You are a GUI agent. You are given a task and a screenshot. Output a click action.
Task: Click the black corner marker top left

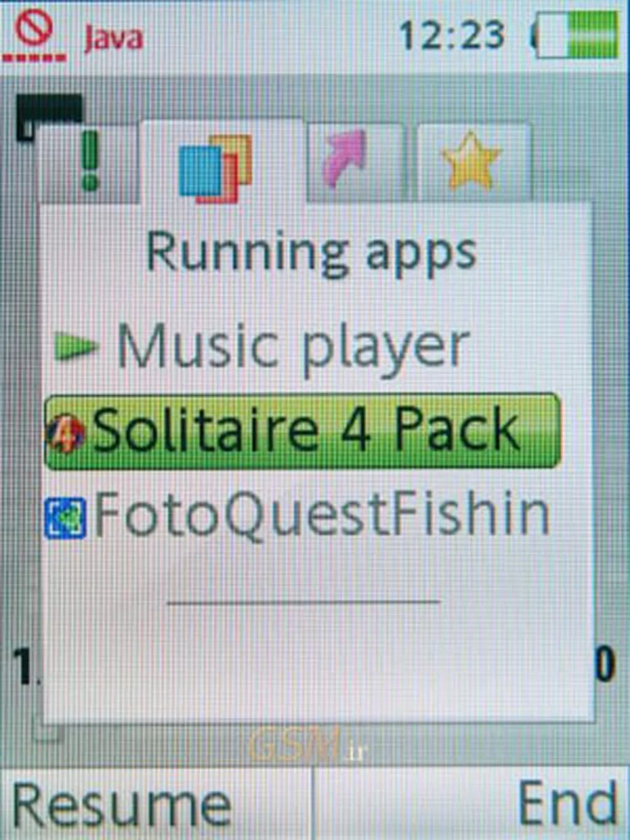(48, 114)
